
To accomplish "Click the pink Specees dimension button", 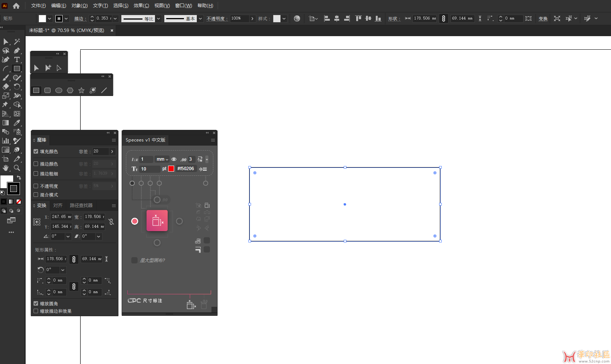I will point(157,221).
